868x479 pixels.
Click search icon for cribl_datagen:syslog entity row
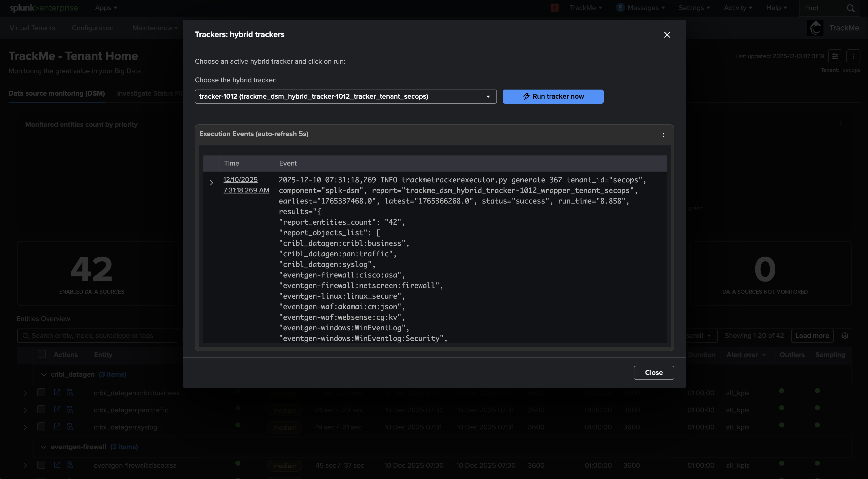[70, 427]
